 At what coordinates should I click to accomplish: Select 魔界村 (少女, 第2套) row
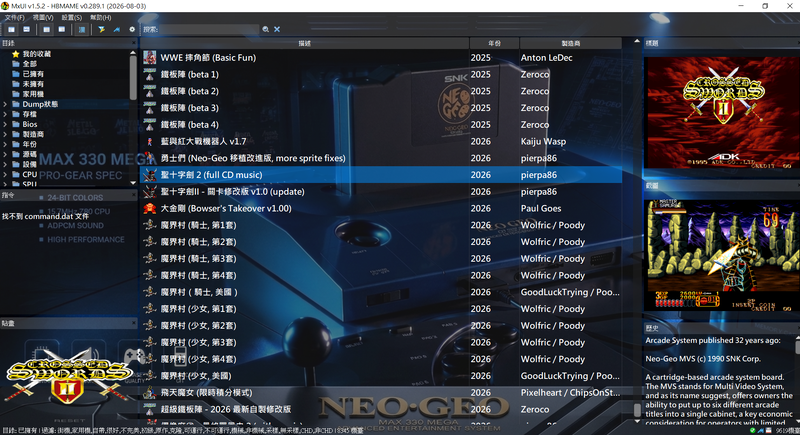point(381,326)
